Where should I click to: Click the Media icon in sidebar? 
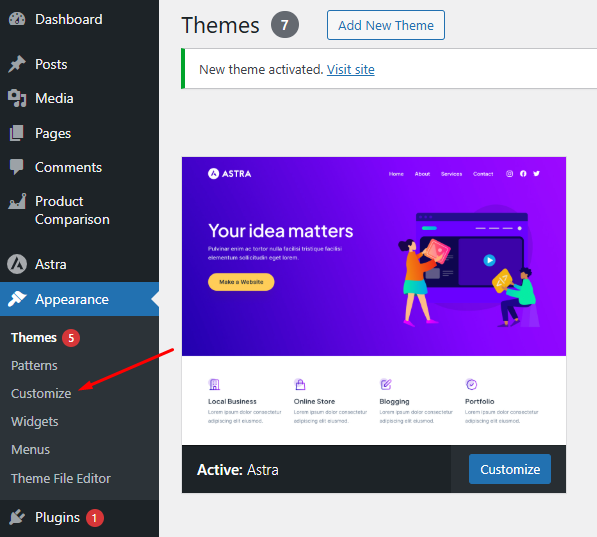click(17, 98)
